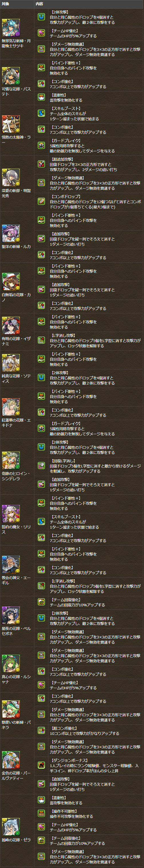The height and width of the screenshot is (868, 144).
Task: Click the スキルブースト icon in ラー's row
Action: pyautogui.click(x=41, y=114)
